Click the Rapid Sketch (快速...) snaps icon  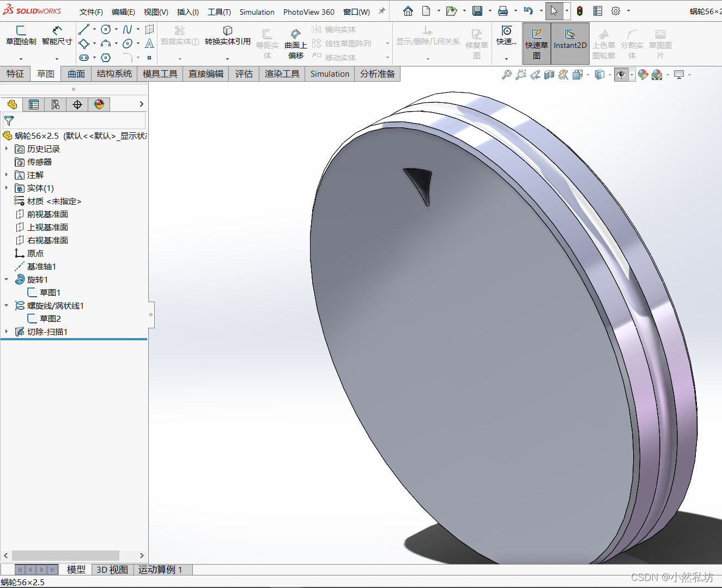click(507, 35)
